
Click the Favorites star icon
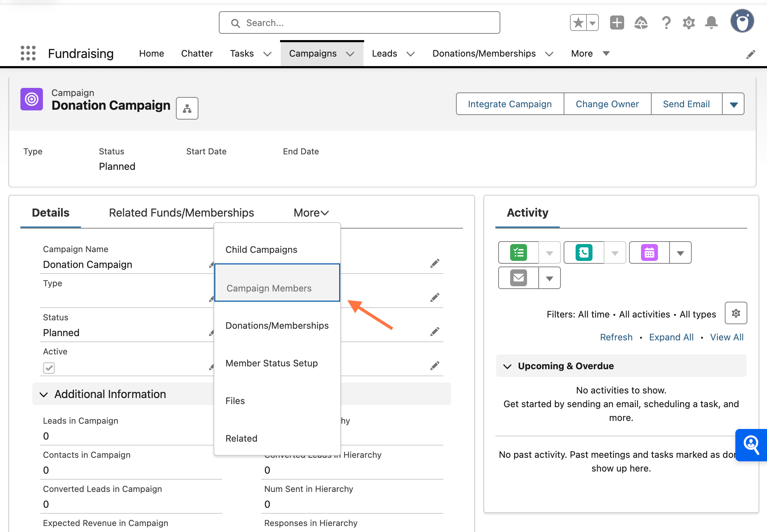click(x=578, y=23)
